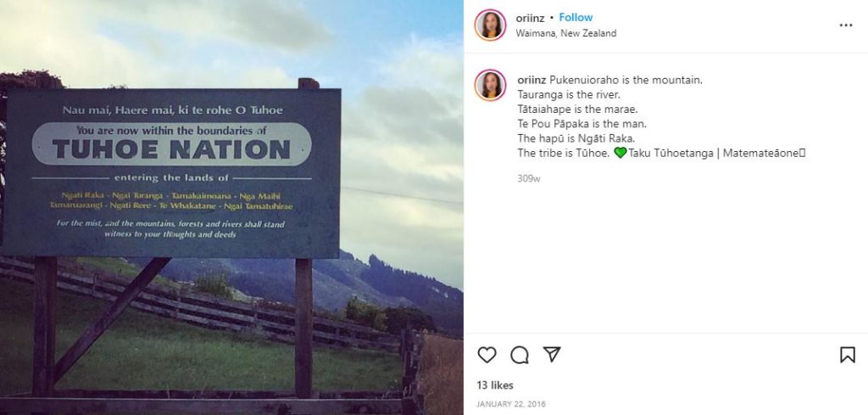Open comments via speech bubble icon
Image resolution: width=868 pixels, height=415 pixels.
(x=520, y=355)
